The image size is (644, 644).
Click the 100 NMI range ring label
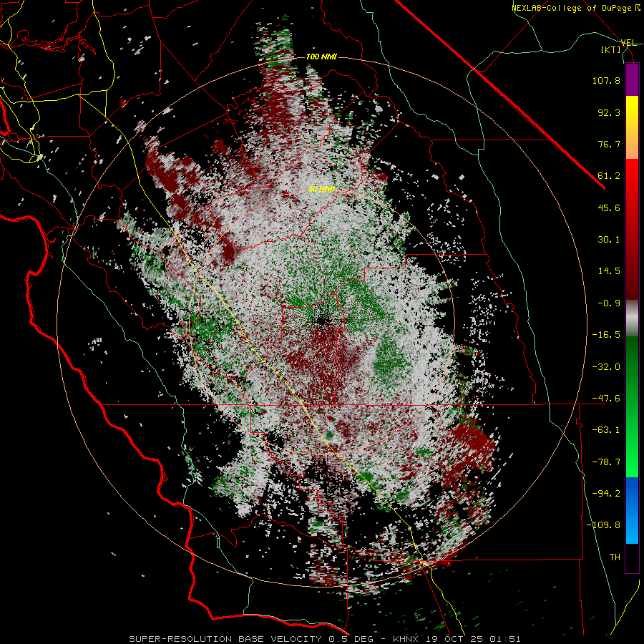click(321, 57)
